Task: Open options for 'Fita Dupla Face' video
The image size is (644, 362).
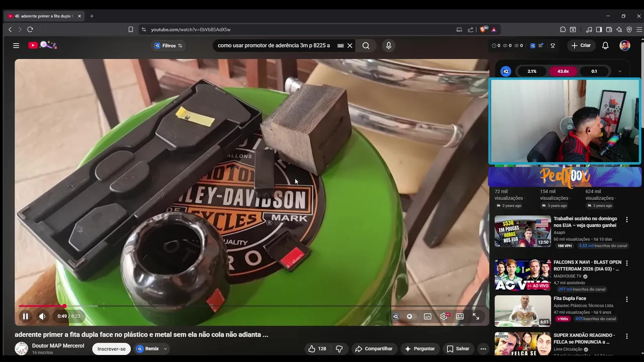Action: 626,299
